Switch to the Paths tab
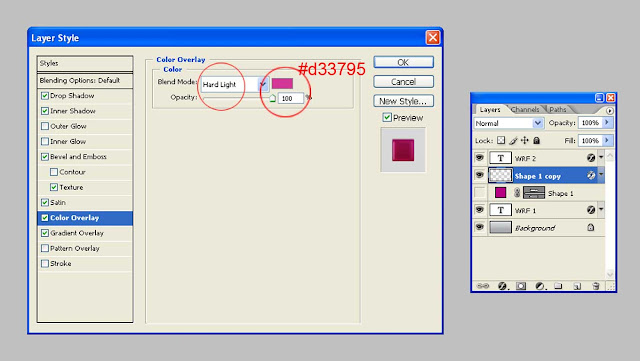640x361 pixels. [558, 109]
